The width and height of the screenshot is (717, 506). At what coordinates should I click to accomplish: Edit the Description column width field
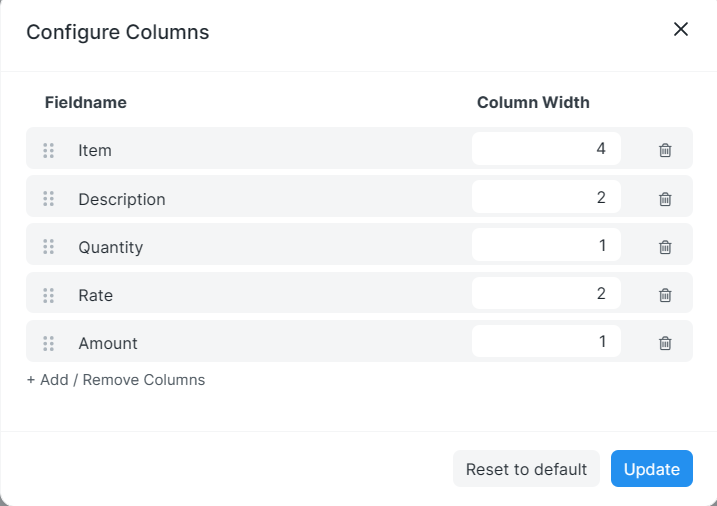coord(546,197)
